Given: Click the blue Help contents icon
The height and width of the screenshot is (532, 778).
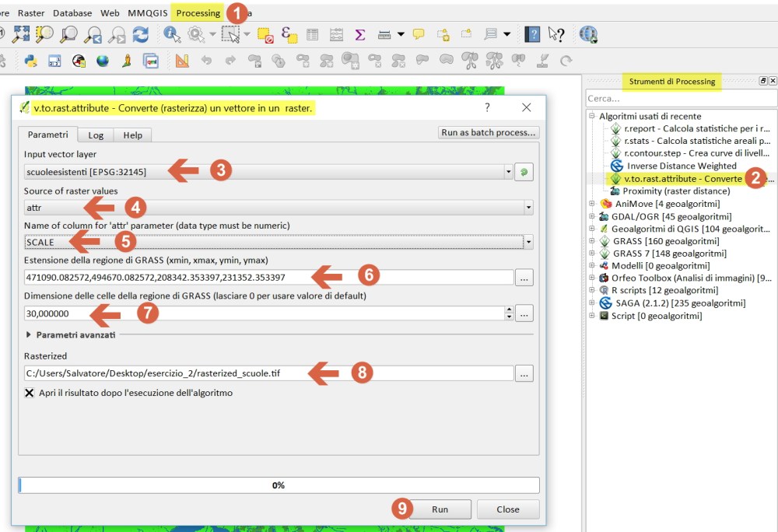Looking at the screenshot, I should pos(532,34).
